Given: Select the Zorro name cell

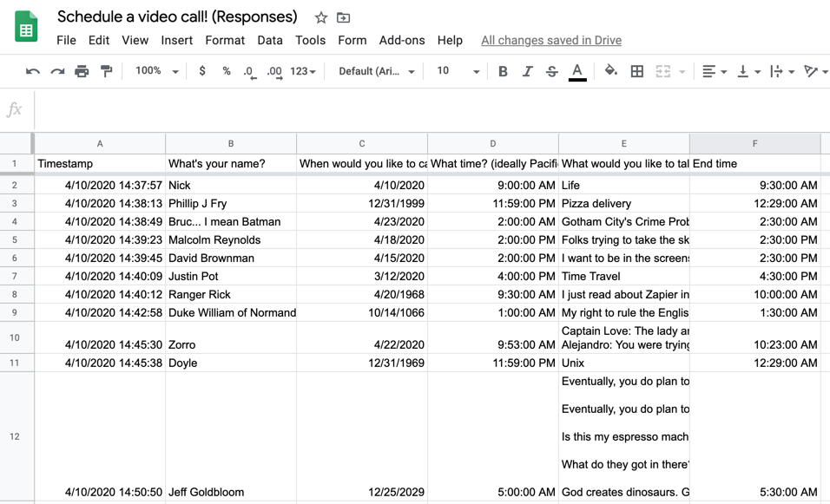Looking at the screenshot, I should [231, 337].
